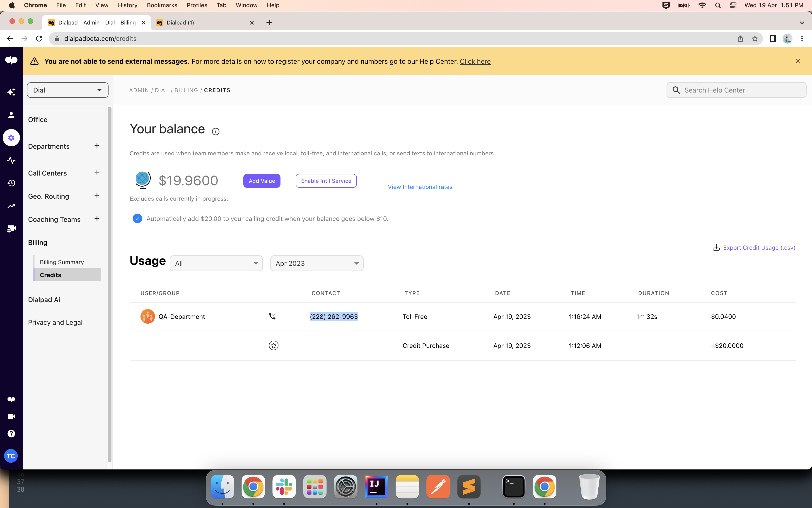Viewport: 812px width, 508px height.
Task: Click the incoming call icon for QA-Department
Action: (272, 316)
